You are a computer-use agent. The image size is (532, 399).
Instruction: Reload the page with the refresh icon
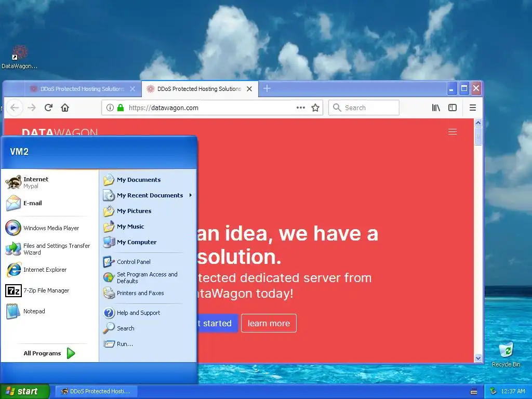click(48, 108)
